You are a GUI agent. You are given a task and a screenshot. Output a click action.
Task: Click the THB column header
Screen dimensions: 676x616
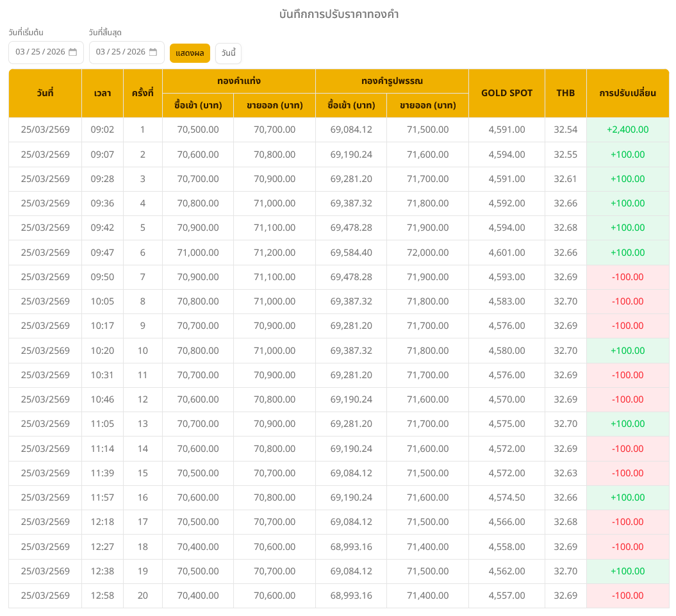pyautogui.click(x=565, y=93)
